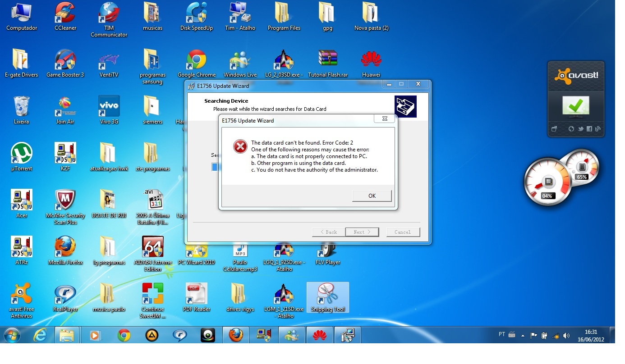Select the µTorrent desktop shortcut
625x364 pixels.
(x=22, y=158)
